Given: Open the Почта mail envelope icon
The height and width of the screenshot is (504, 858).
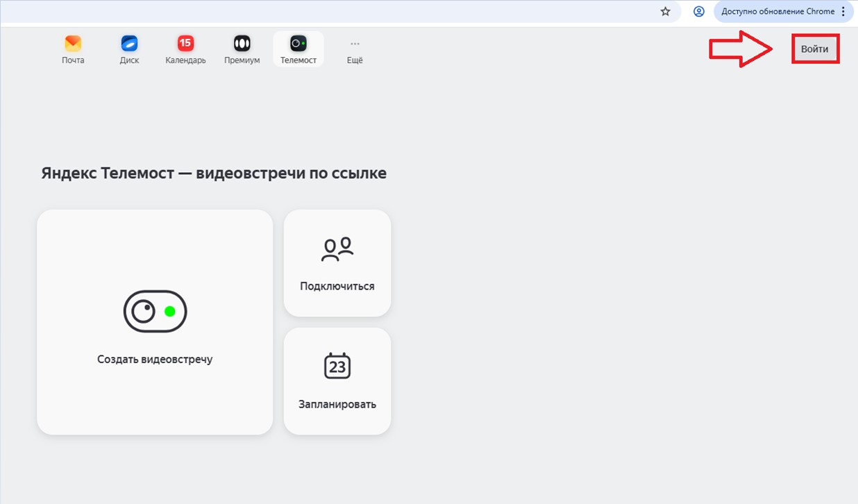Looking at the screenshot, I should pos(73,44).
